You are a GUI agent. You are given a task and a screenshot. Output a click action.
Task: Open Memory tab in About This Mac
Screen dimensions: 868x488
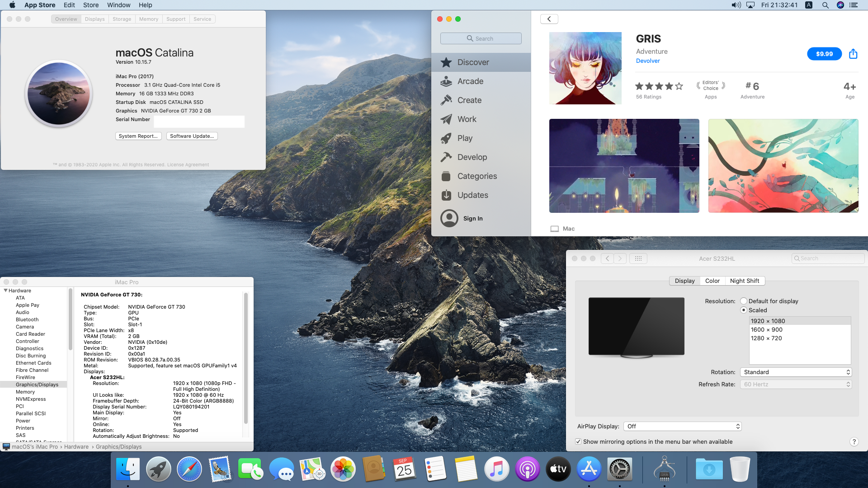[149, 19]
